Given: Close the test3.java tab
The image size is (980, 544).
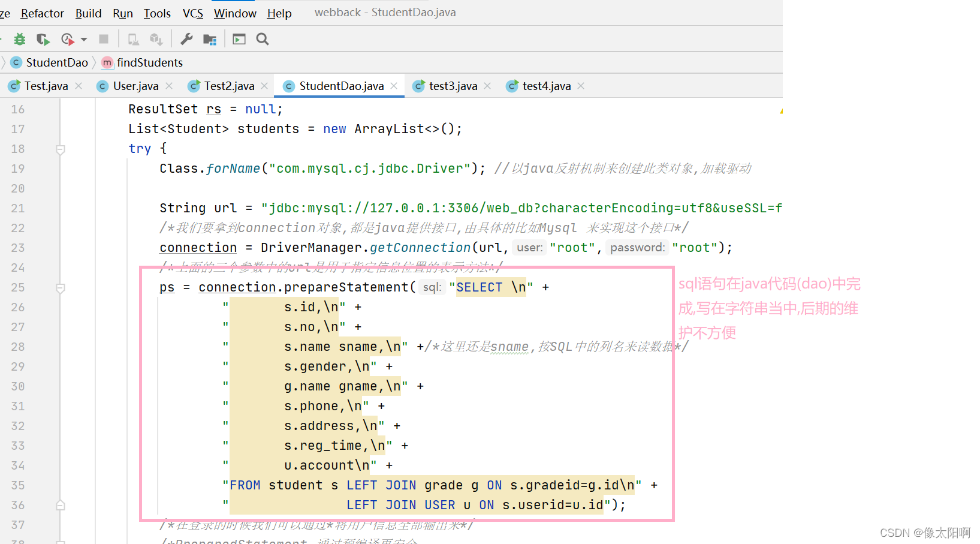Looking at the screenshot, I should [x=487, y=86].
